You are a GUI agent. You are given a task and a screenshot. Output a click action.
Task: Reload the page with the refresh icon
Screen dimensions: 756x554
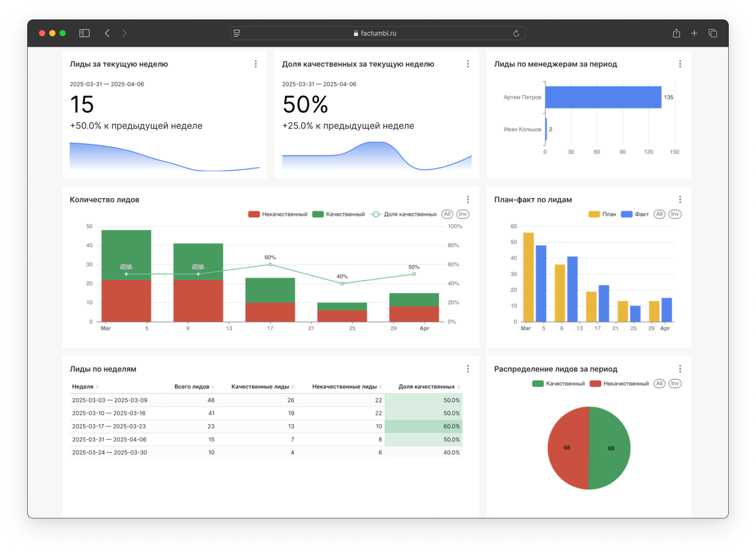pyautogui.click(x=516, y=33)
